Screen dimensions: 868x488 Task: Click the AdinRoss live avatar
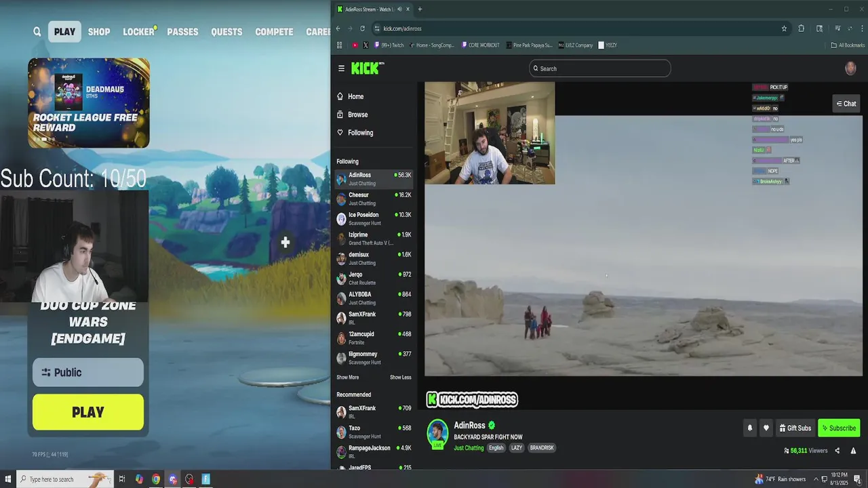(438, 434)
